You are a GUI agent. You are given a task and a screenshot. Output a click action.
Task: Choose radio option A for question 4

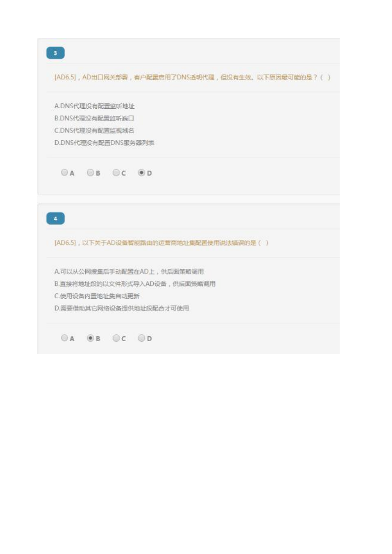64,338
